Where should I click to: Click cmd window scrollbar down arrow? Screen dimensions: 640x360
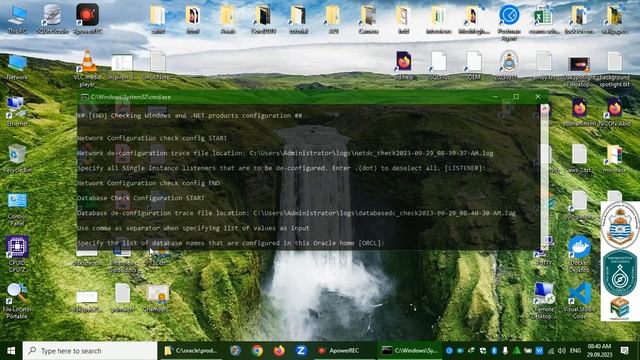click(544, 246)
